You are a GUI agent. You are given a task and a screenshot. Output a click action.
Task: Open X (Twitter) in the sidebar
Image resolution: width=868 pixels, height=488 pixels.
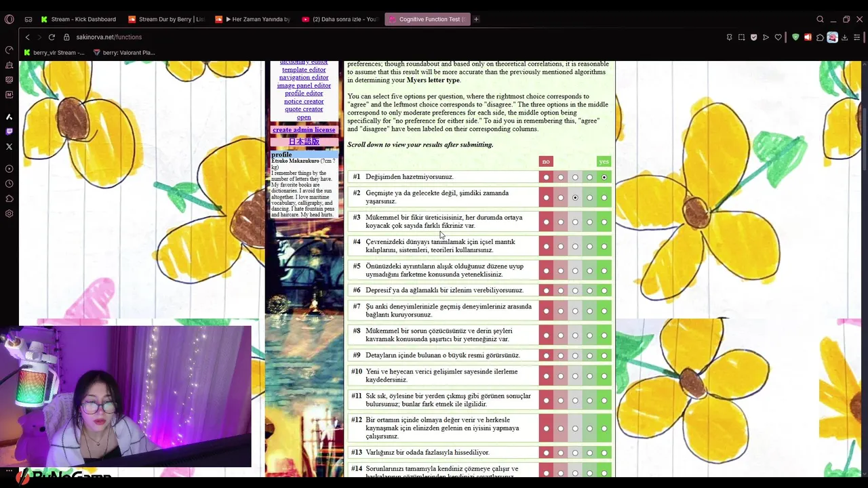pyautogui.click(x=9, y=146)
